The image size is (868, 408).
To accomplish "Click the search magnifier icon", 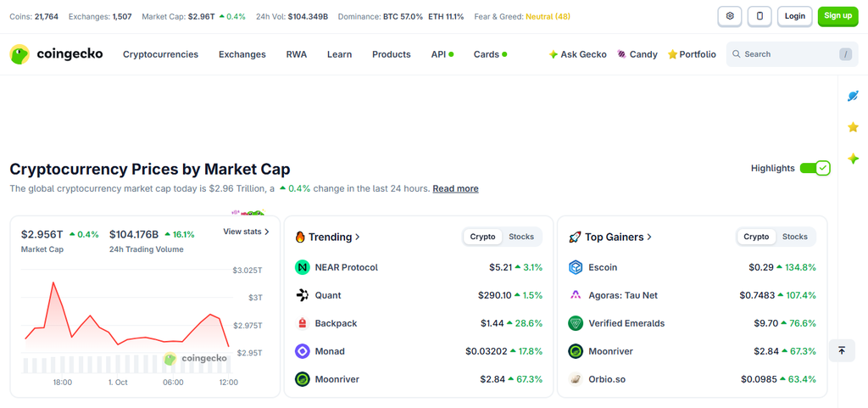I will point(737,54).
